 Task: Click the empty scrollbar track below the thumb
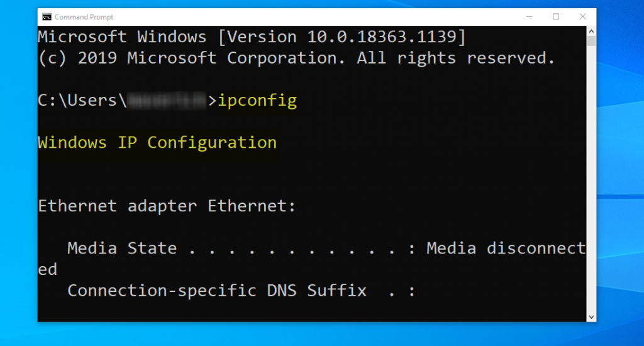click(591, 179)
